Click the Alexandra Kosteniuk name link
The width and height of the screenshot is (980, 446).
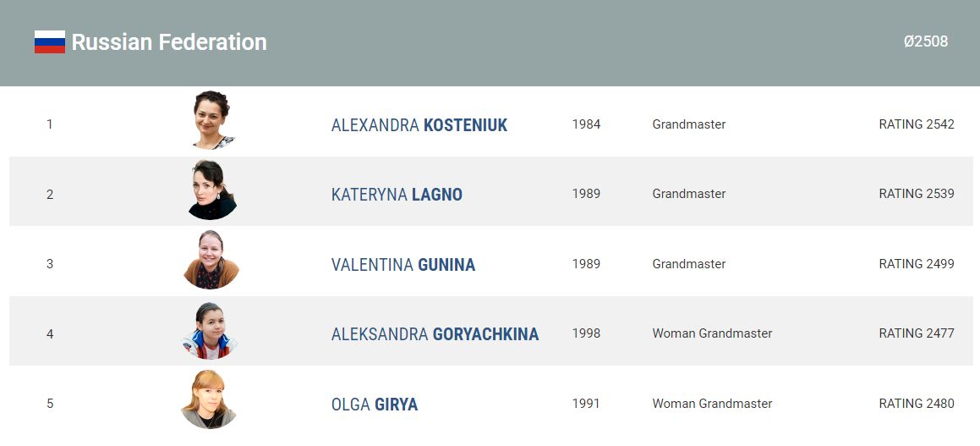coord(419,125)
